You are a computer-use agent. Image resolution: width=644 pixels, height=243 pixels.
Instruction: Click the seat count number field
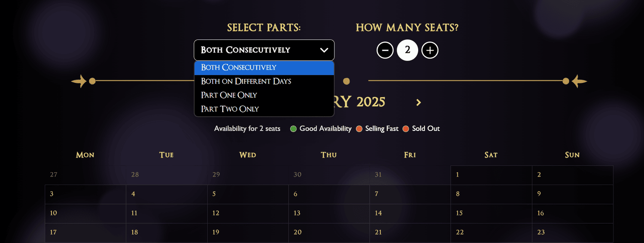[407, 50]
